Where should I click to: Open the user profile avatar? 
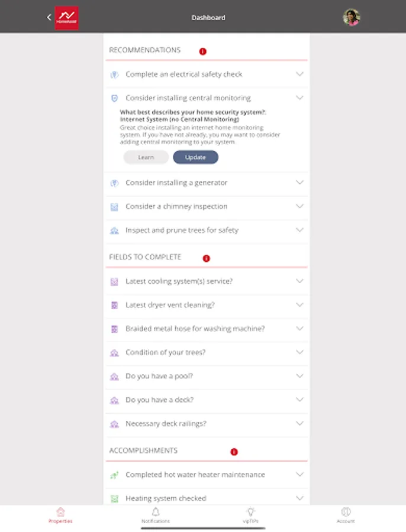[352, 18]
